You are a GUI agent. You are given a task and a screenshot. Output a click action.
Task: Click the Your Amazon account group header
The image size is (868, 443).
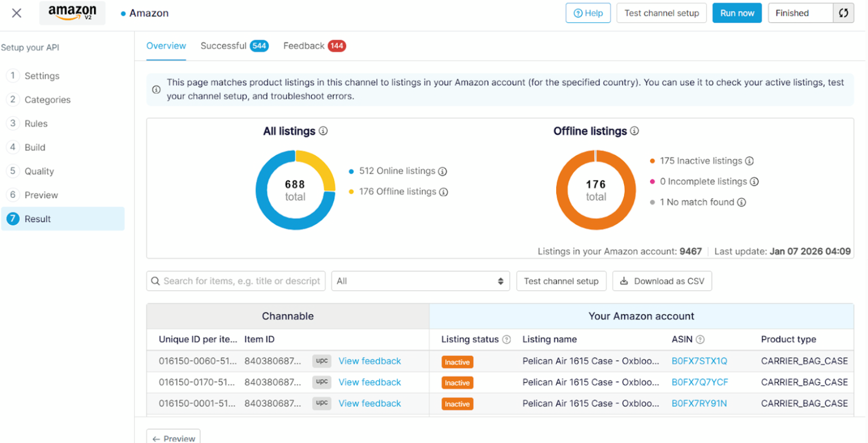coord(641,316)
